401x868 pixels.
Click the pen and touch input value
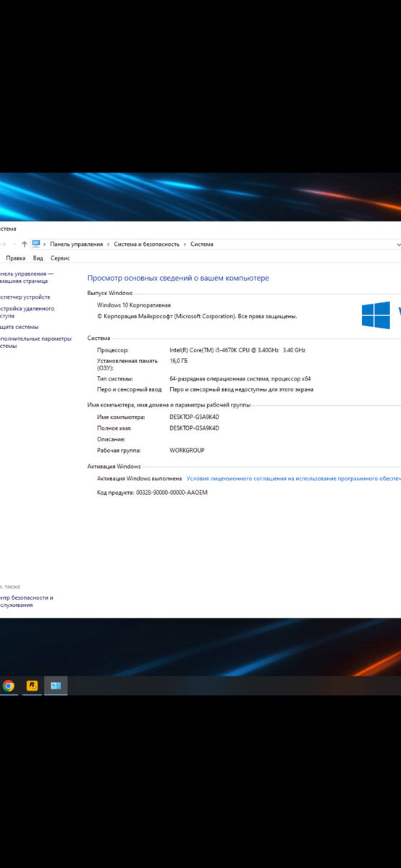pyautogui.click(x=242, y=389)
